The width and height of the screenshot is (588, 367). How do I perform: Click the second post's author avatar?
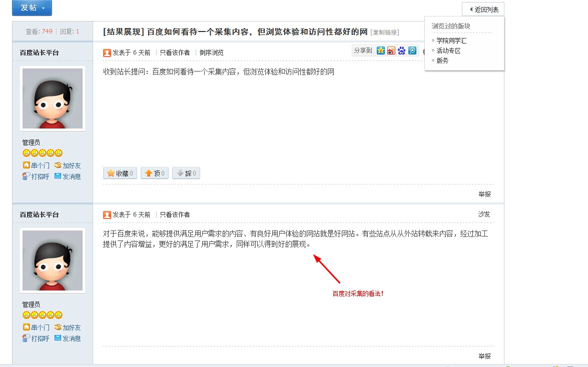[x=53, y=260]
